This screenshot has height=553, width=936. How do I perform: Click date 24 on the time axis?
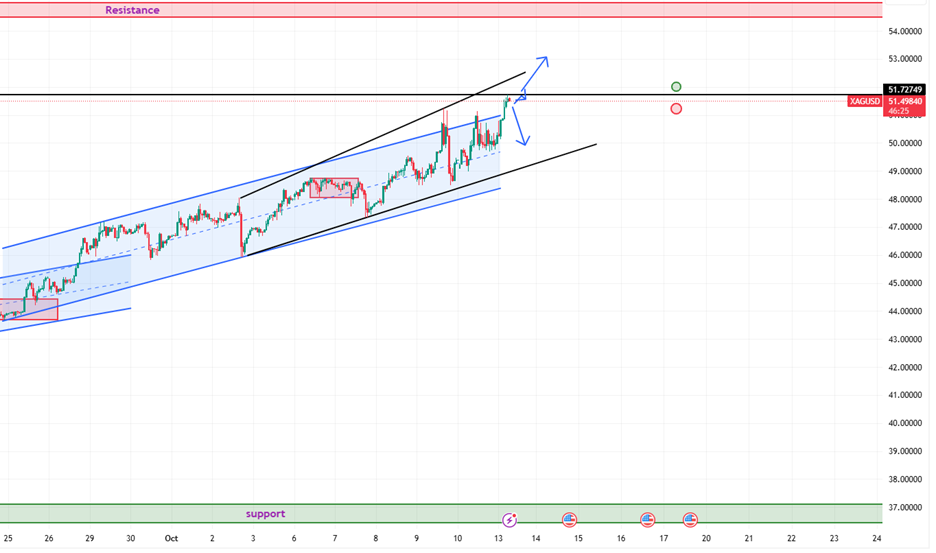click(876, 539)
